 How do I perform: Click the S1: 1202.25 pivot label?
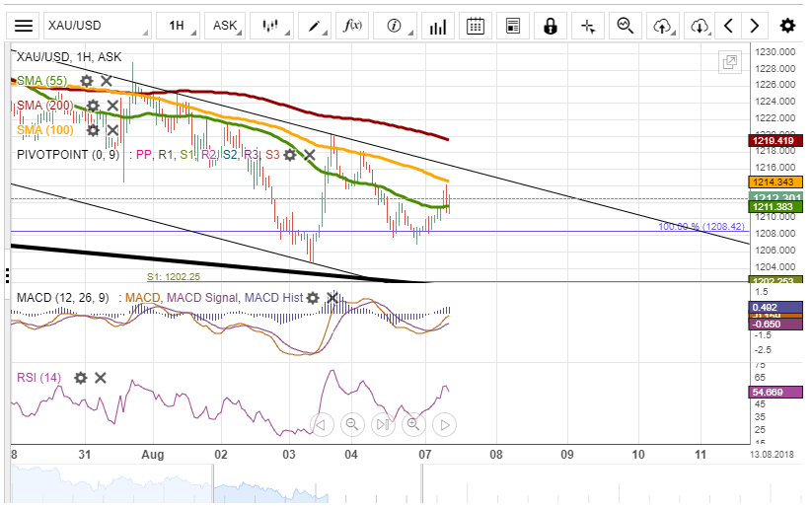point(174,277)
